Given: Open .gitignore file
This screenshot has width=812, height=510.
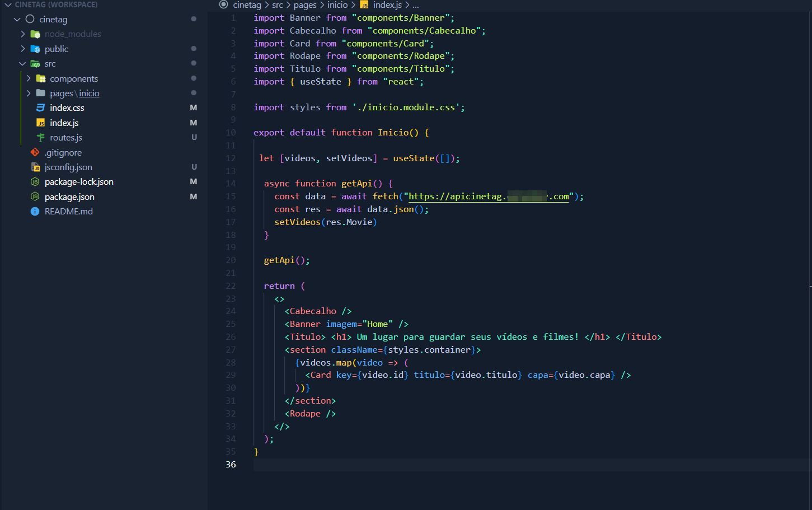Looking at the screenshot, I should [63, 152].
